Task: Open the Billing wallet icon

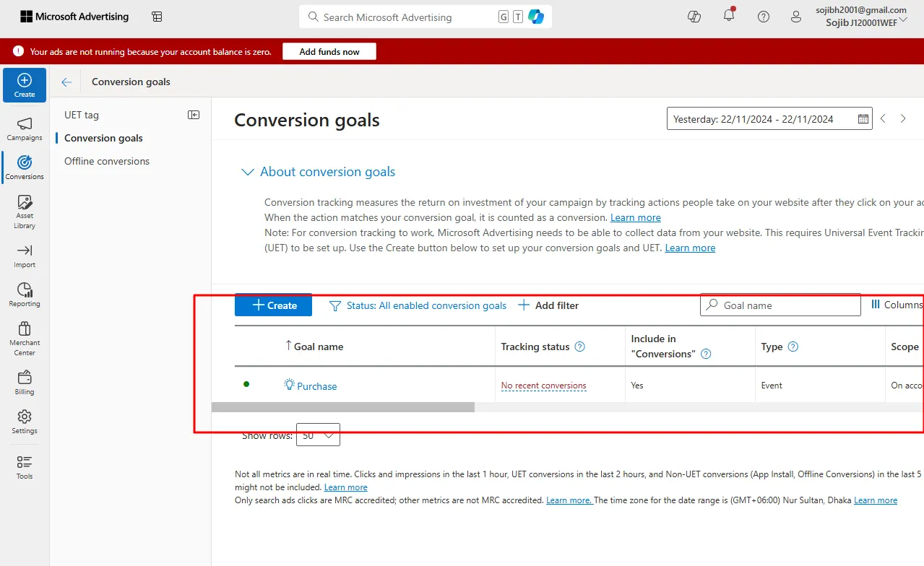Action: tap(25, 377)
